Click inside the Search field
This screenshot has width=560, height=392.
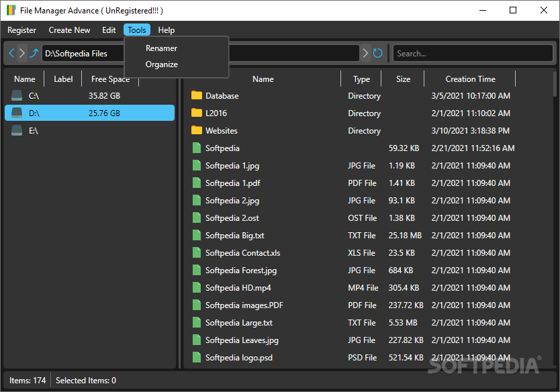[473, 54]
